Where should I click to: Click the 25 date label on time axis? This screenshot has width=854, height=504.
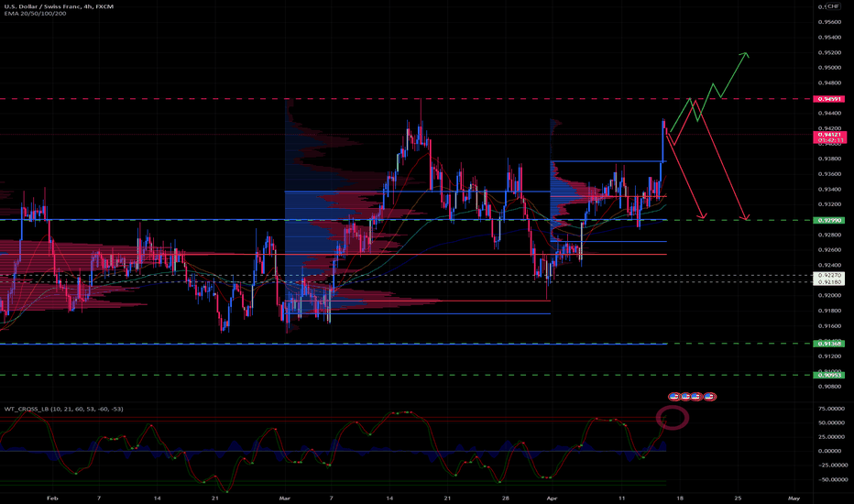(738, 498)
